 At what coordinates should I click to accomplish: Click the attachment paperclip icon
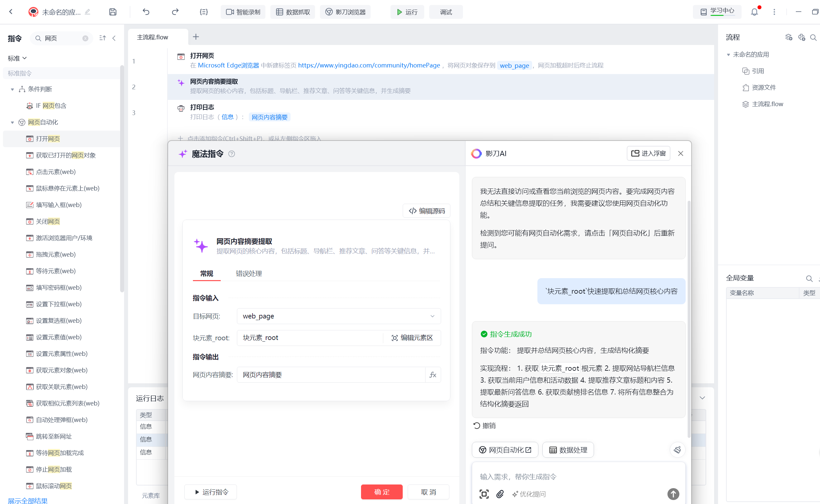point(500,494)
